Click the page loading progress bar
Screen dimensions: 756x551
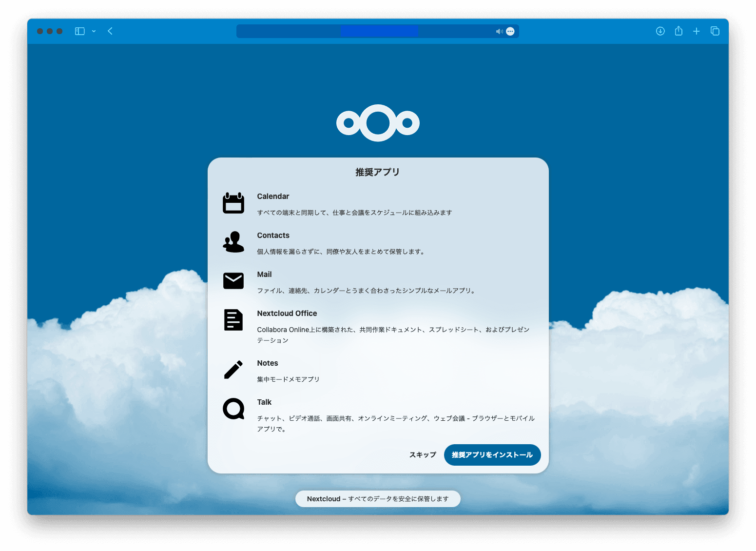tap(379, 31)
